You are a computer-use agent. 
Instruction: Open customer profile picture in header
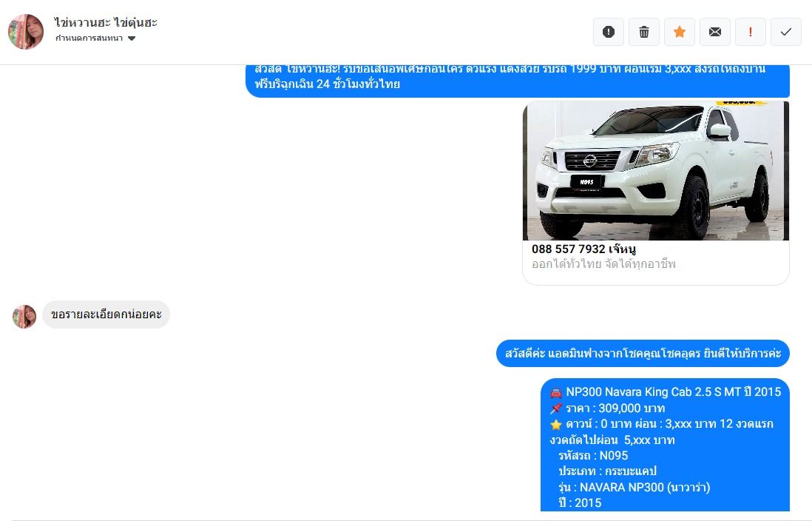click(x=26, y=32)
